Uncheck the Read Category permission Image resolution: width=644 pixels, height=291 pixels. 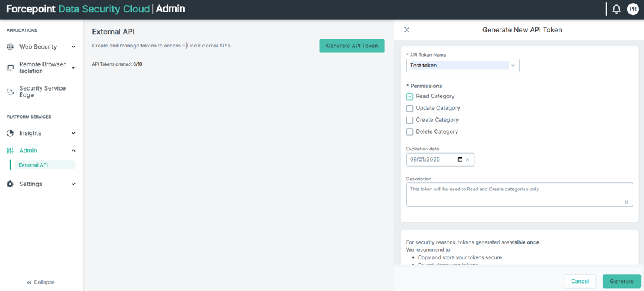pyautogui.click(x=410, y=97)
